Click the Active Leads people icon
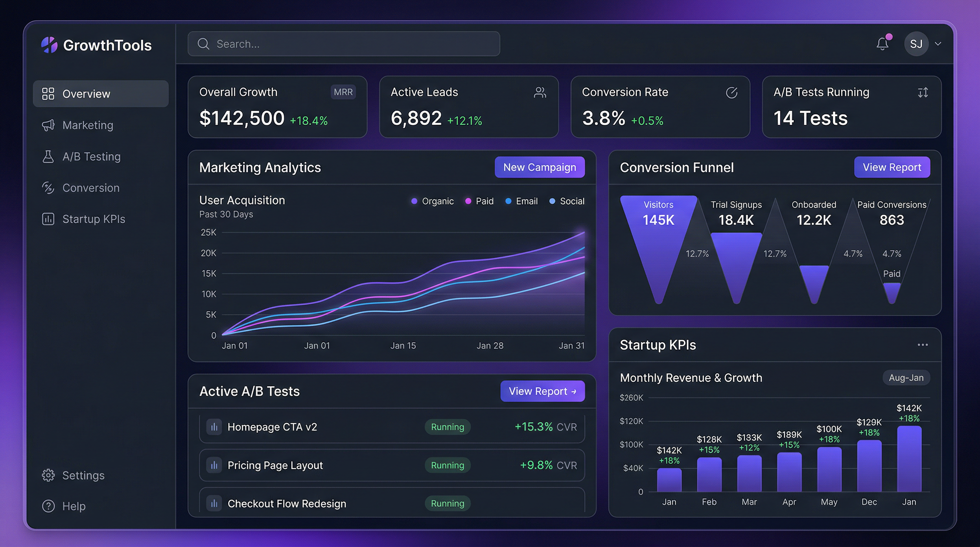This screenshot has height=547, width=980. [x=541, y=92]
